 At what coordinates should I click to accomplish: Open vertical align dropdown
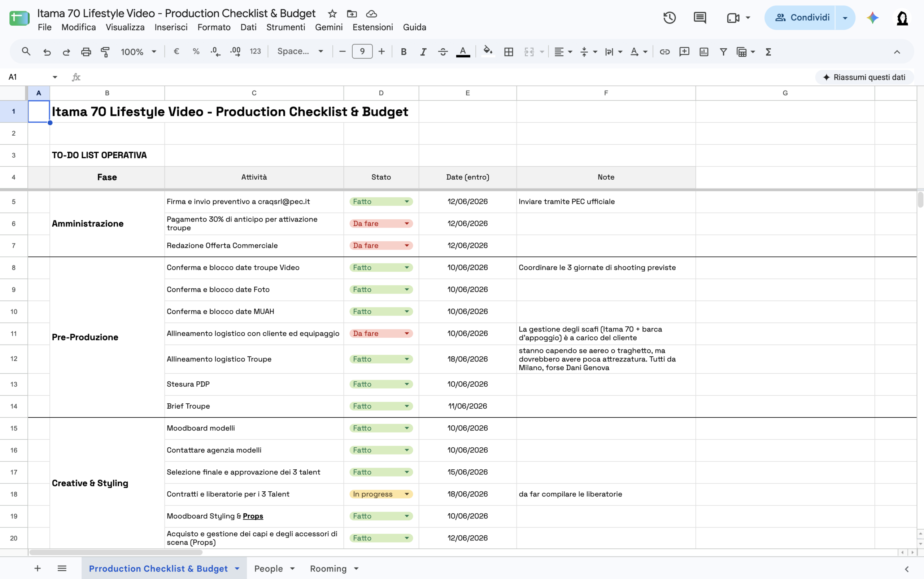[588, 52]
